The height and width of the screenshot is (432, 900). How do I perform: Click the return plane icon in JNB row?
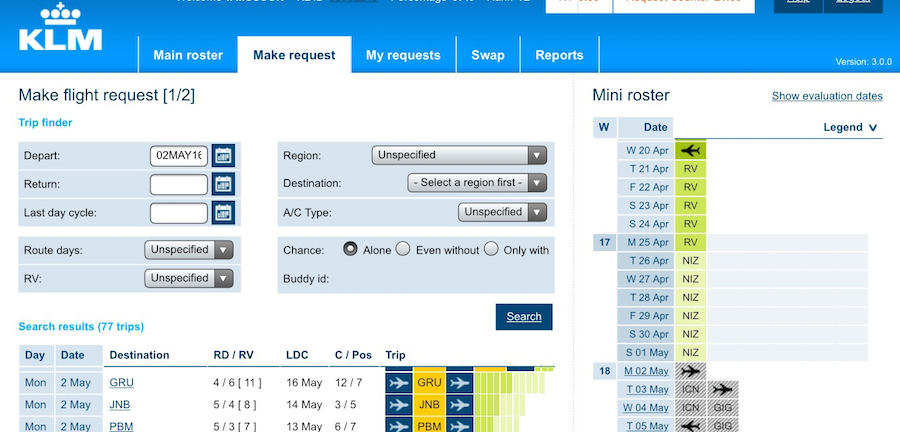[x=460, y=404]
